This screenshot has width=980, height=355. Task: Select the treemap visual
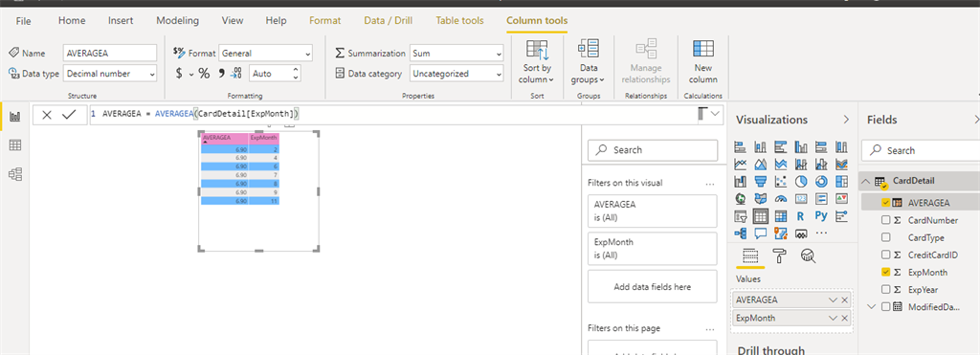click(x=841, y=182)
